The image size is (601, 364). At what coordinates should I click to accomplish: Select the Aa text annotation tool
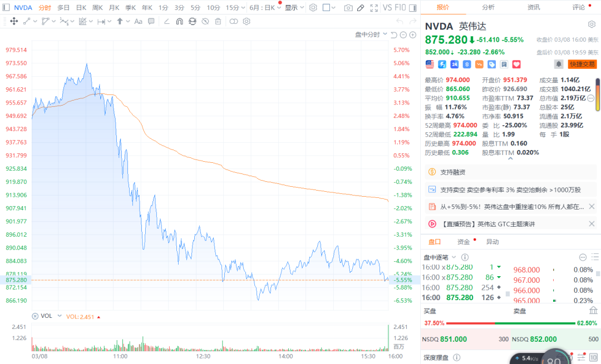coord(138,22)
